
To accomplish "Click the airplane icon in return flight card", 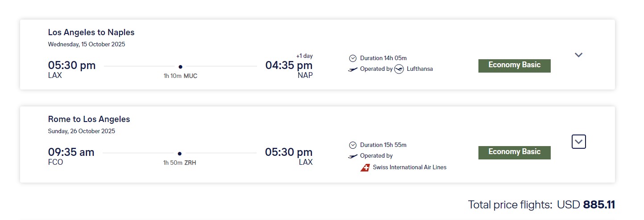I will point(353,156).
